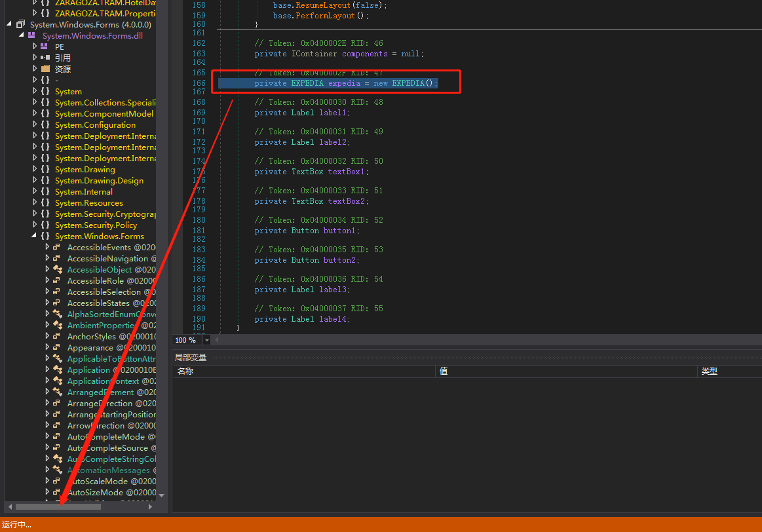Click the ApplicationContext class icon

click(58, 381)
